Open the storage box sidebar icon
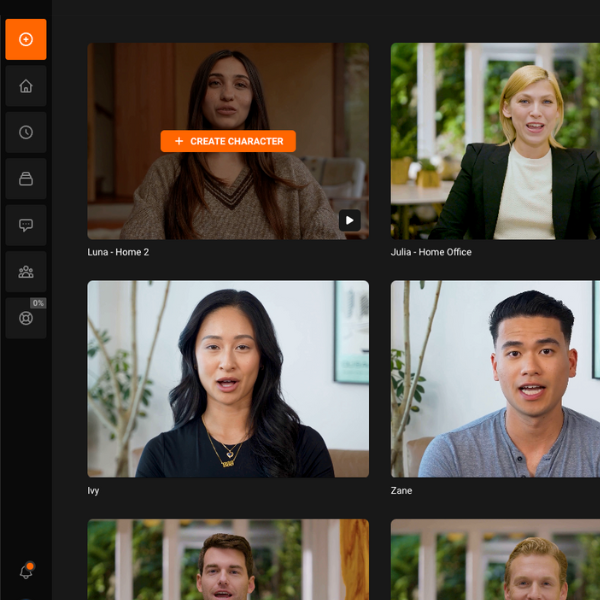 (x=26, y=179)
